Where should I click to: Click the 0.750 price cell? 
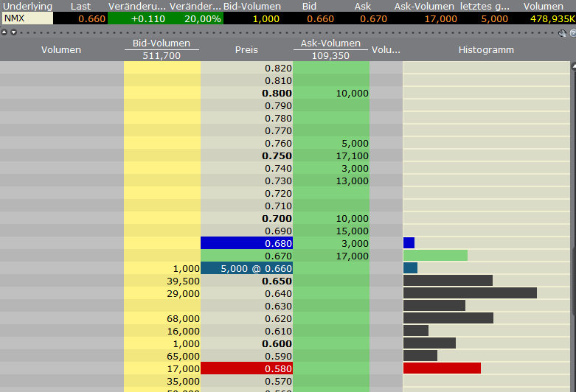pos(246,155)
